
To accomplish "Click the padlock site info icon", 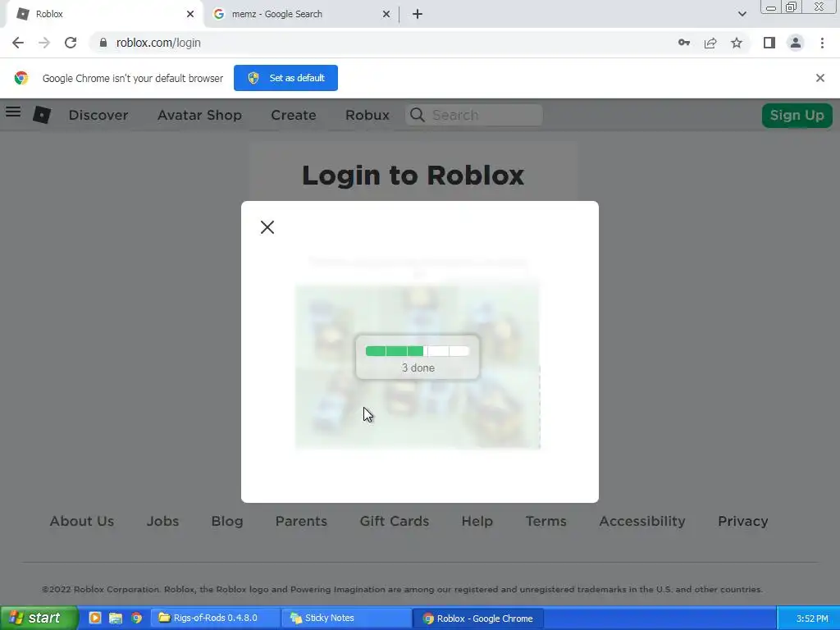I will click(x=103, y=43).
